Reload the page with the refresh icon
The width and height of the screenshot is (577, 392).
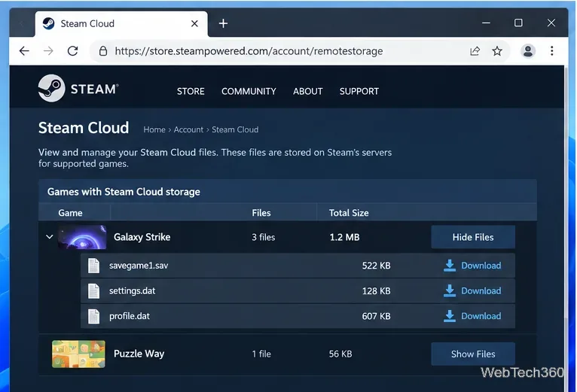point(73,50)
